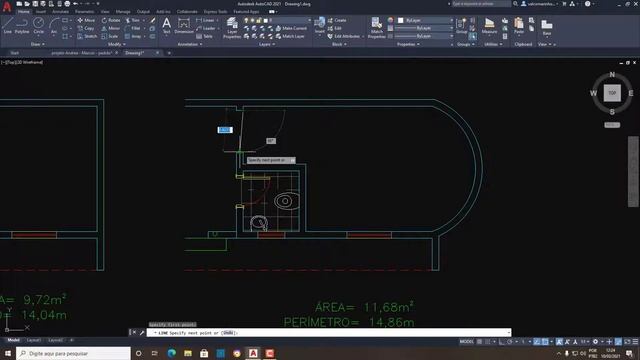Toggle grid display in status bar
Viewport: 640px width, 360px height.
coord(480,342)
